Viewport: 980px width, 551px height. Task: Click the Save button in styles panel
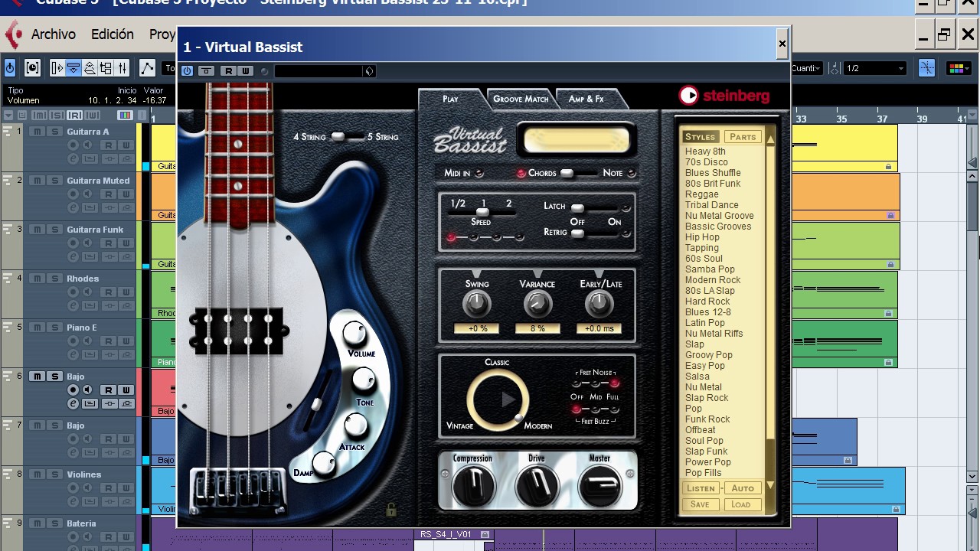(701, 504)
